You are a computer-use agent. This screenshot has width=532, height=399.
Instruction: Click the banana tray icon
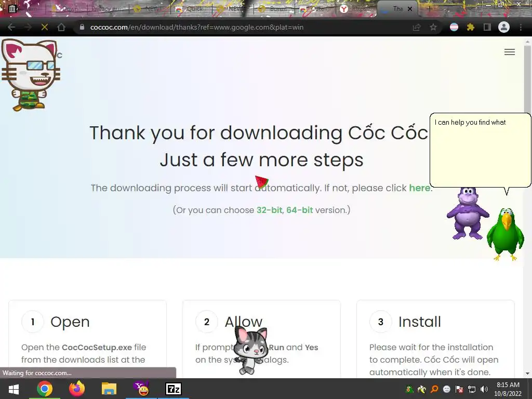tap(422, 389)
